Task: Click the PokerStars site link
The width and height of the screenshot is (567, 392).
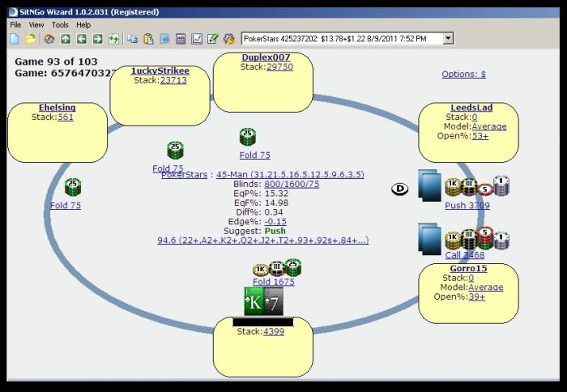Action: coord(185,175)
